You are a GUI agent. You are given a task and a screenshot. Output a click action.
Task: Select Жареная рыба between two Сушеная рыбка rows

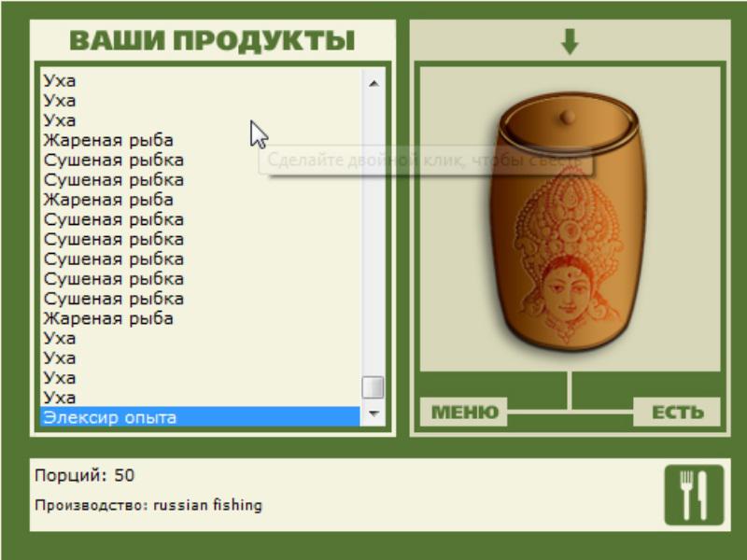200,200
